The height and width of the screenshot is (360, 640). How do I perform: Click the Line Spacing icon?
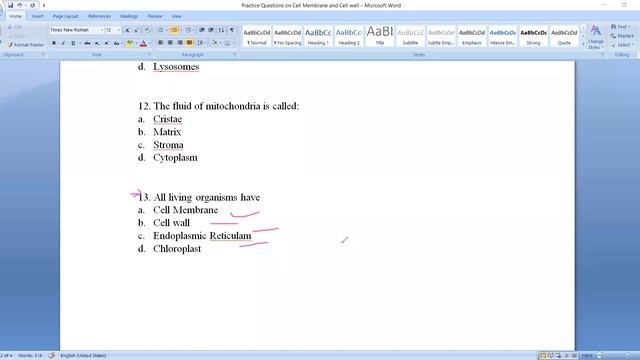coord(200,43)
